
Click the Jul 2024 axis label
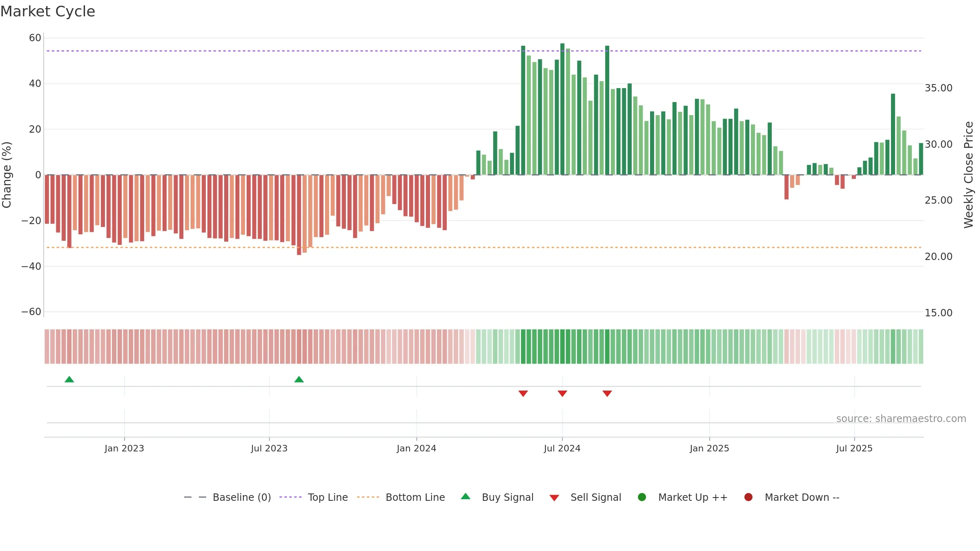(562, 449)
